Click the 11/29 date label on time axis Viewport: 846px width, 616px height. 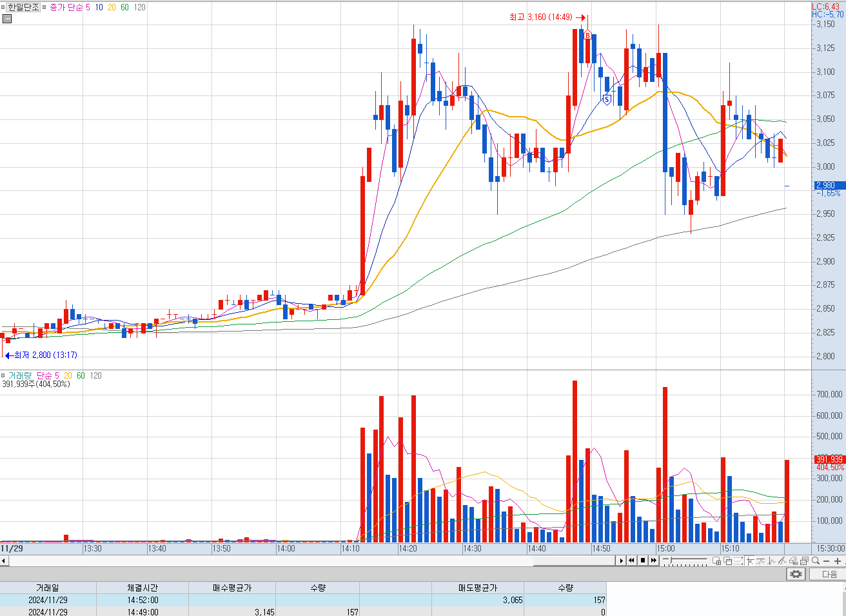pos(12,548)
